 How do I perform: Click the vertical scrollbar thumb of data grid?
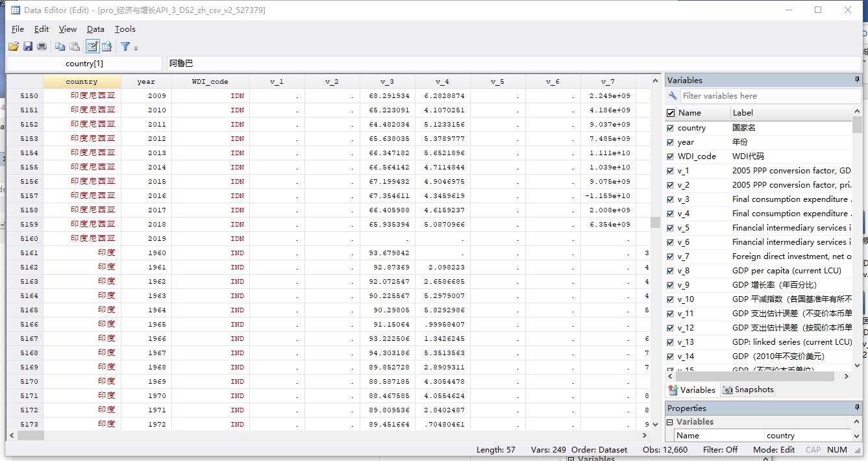pyautogui.click(x=655, y=223)
